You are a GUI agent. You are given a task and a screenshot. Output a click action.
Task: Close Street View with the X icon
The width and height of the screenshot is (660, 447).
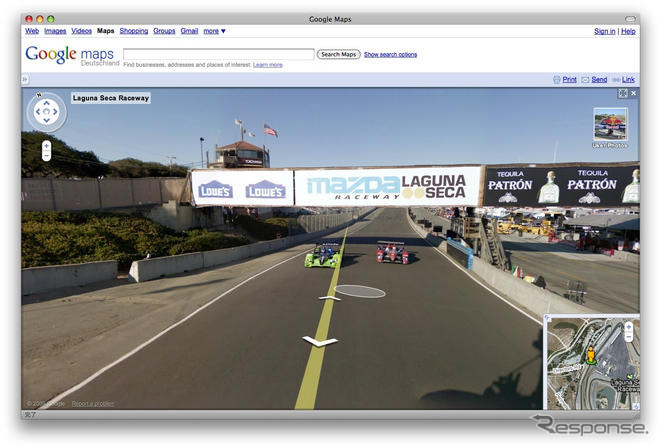[634, 93]
